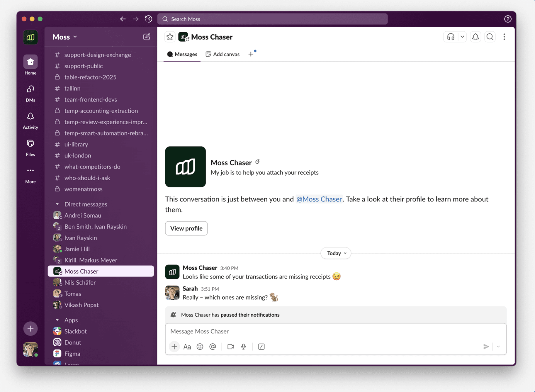Click the Search Moss field
Screen dimensions: 535x392
click(x=272, y=19)
